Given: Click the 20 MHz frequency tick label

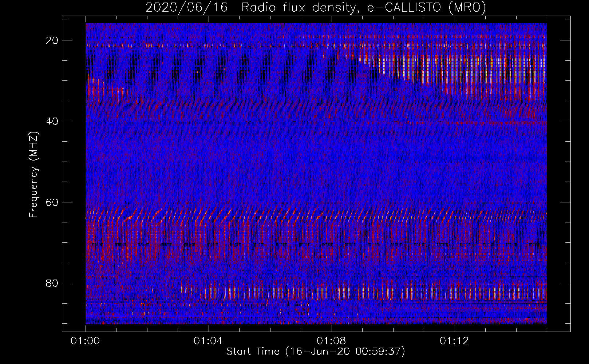Looking at the screenshot, I should coord(52,40).
